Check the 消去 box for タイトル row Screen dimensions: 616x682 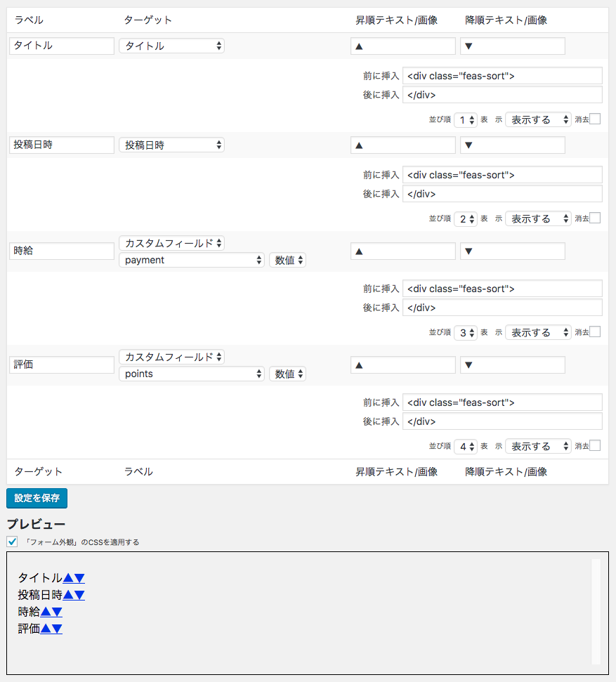[x=595, y=119]
